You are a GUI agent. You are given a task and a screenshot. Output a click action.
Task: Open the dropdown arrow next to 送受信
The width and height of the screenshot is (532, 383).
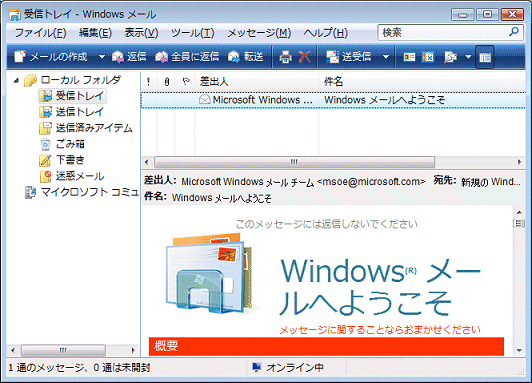click(386, 57)
